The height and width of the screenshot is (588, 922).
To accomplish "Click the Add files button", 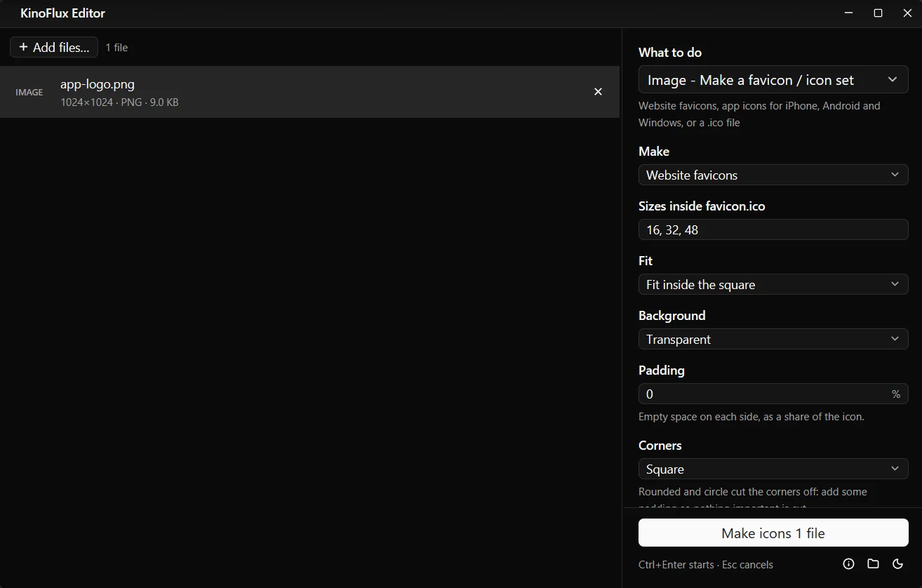I will click(54, 47).
